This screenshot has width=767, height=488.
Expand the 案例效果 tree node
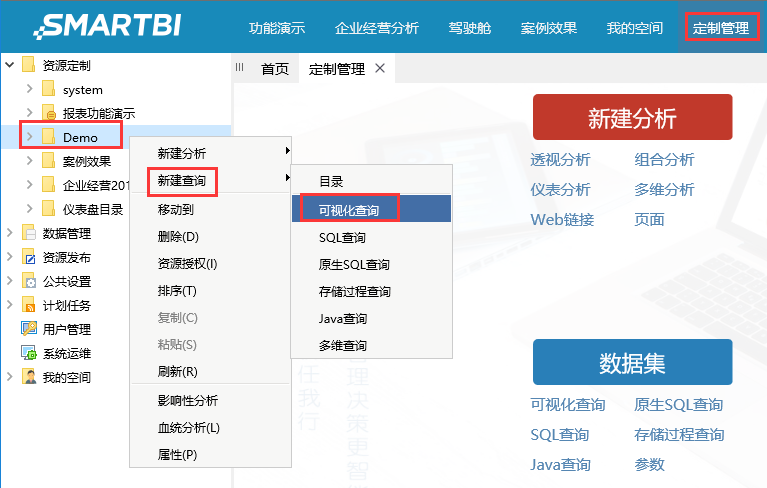point(29,160)
